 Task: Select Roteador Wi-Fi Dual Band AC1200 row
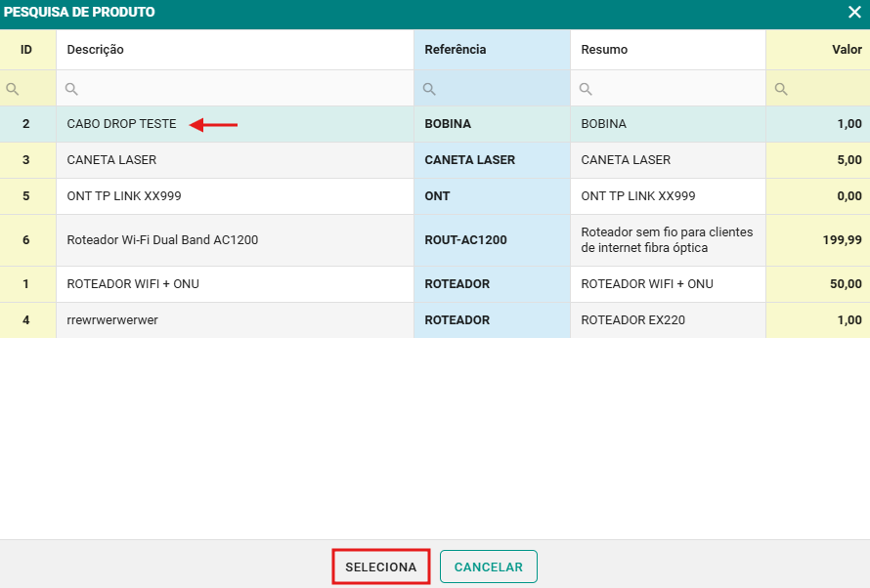[162, 240]
